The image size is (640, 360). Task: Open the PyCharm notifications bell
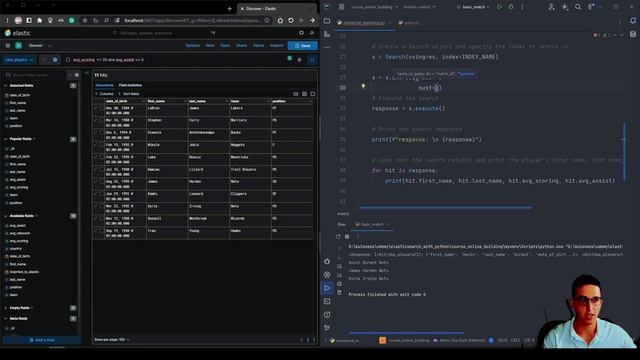pyautogui.click(x=633, y=21)
